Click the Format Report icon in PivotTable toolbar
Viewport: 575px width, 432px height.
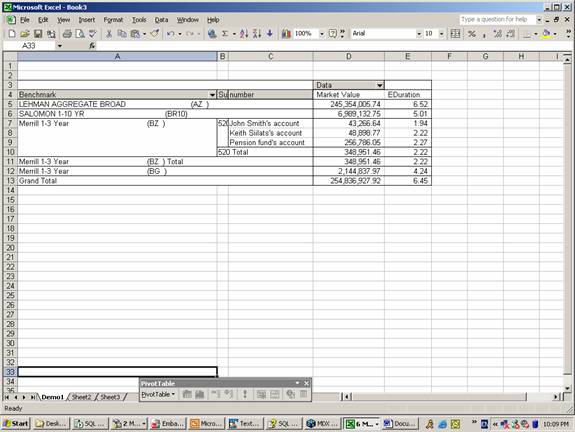tap(187, 394)
